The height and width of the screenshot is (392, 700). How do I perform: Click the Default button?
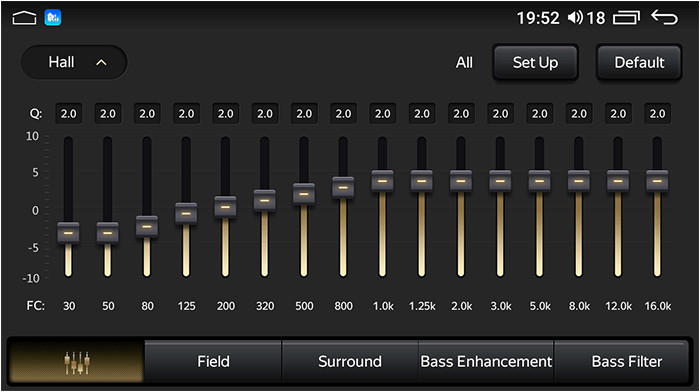pos(639,63)
